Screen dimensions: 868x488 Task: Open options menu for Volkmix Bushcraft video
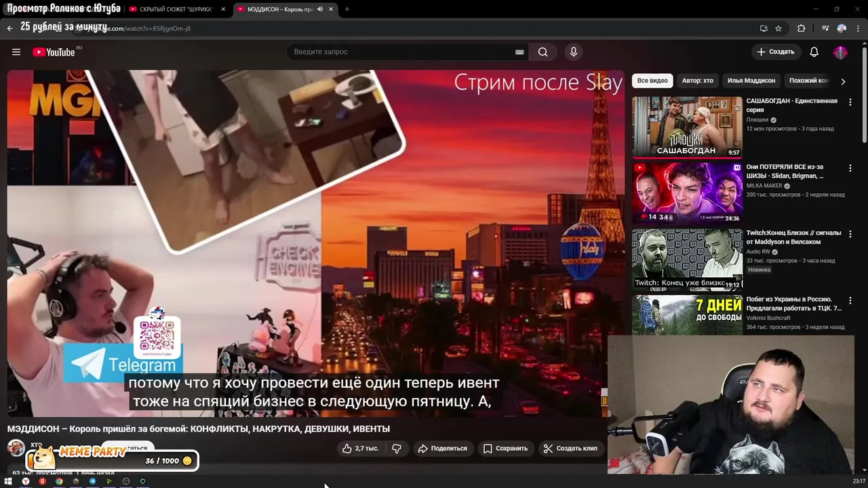pos(850,300)
